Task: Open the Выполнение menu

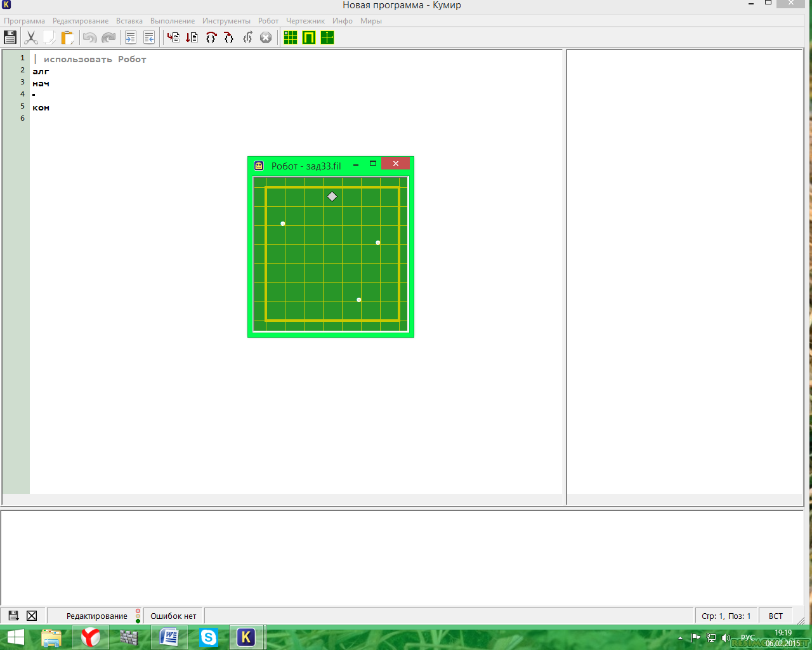Action: (x=173, y=21)
